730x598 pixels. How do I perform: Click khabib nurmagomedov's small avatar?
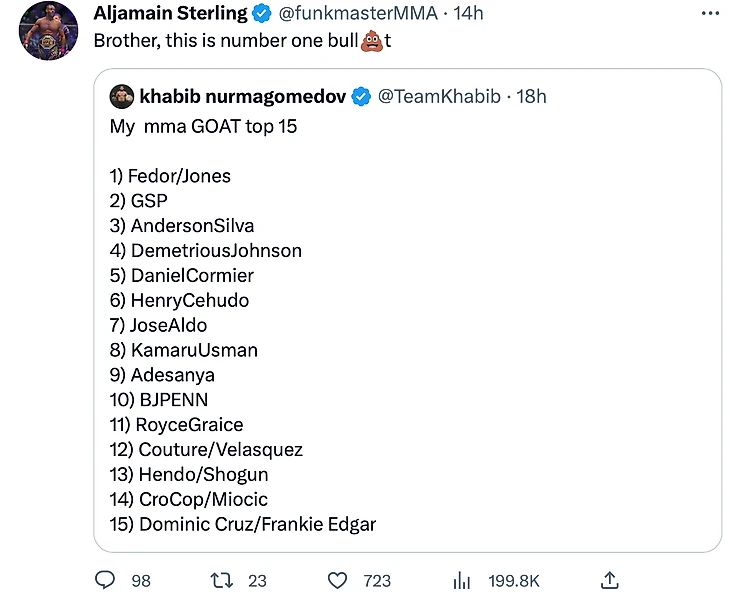[x=122, y=97]
